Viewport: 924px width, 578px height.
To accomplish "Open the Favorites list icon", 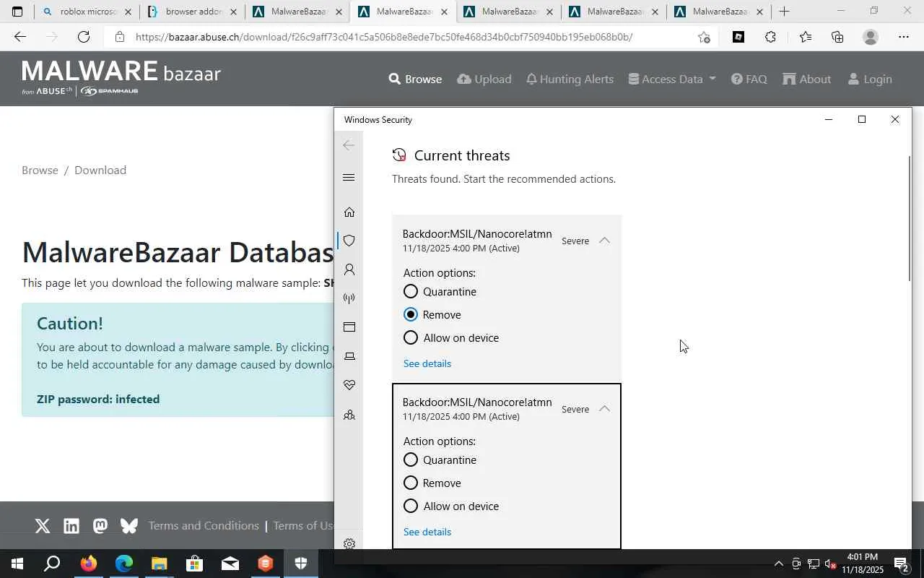I will tap(806, 37).
